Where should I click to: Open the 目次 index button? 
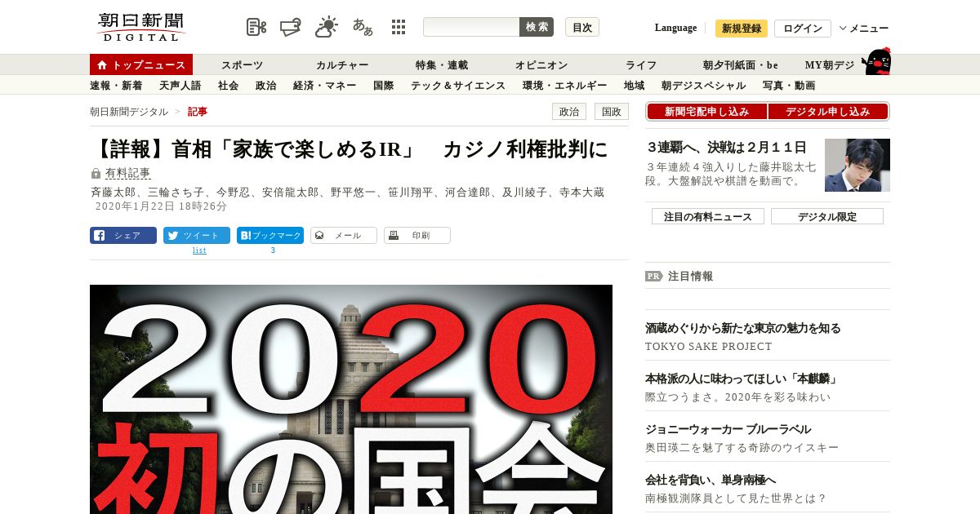coord(582,27)
